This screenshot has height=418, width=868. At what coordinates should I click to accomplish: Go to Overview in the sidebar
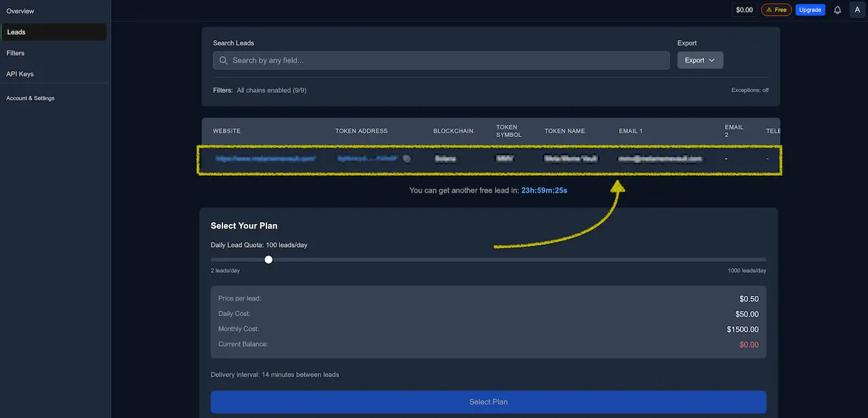click(x=20, y=11)
